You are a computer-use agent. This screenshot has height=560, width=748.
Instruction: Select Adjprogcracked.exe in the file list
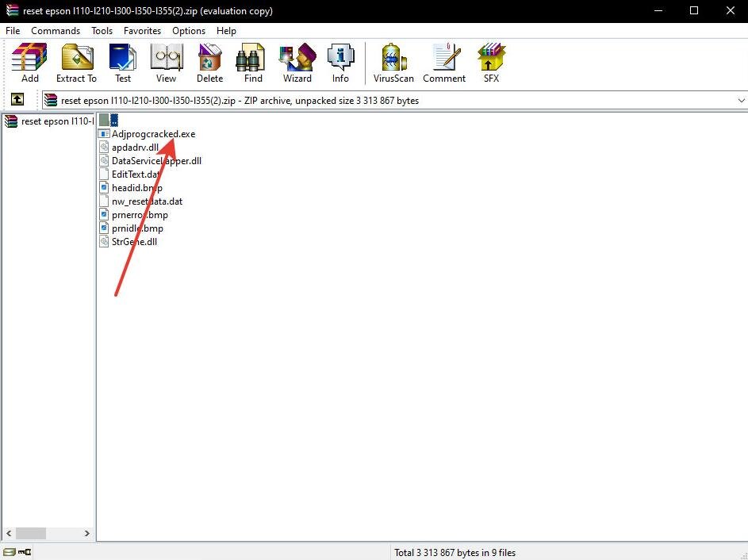(153, 133)
